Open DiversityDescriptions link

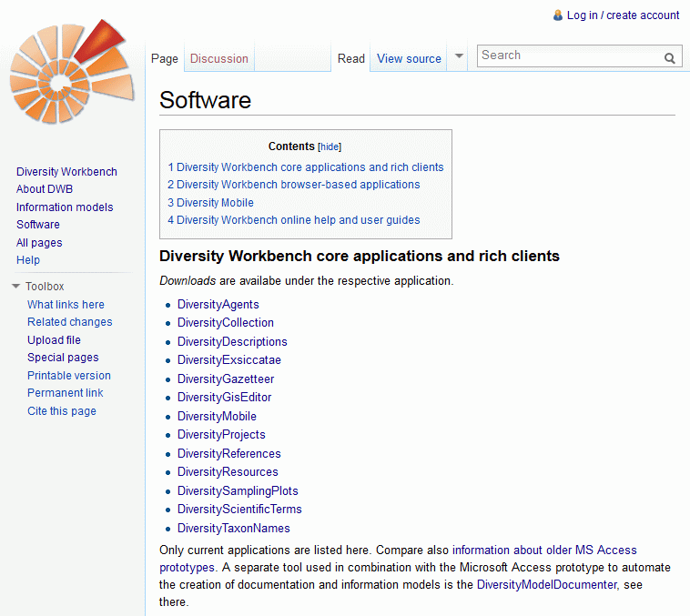[232, 342]
